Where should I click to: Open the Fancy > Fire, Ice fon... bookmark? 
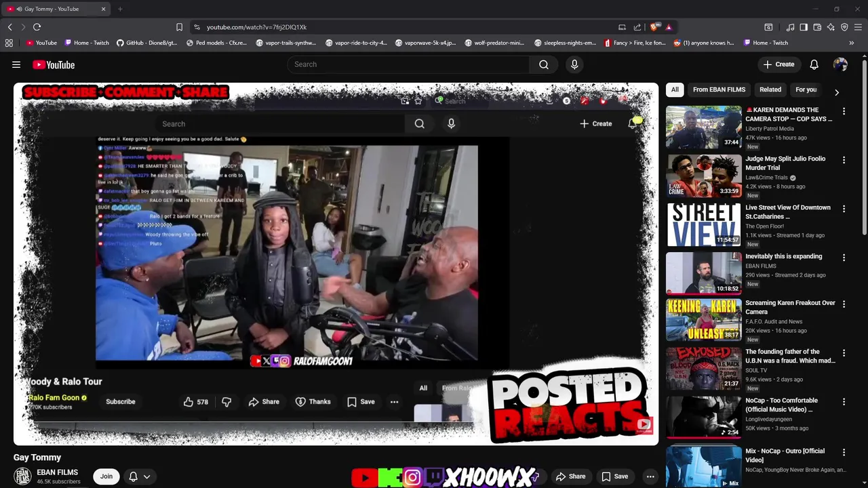[635, 43]
